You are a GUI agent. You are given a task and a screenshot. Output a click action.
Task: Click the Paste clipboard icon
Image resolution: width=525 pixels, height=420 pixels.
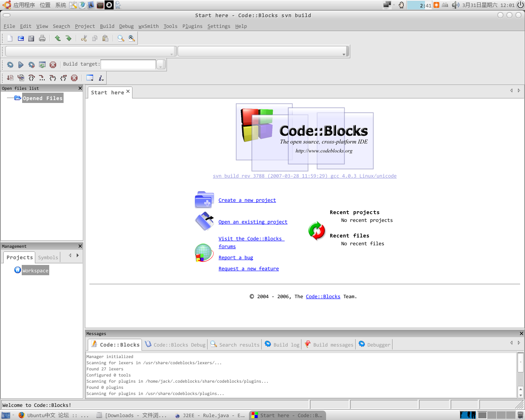coord(105,38)
